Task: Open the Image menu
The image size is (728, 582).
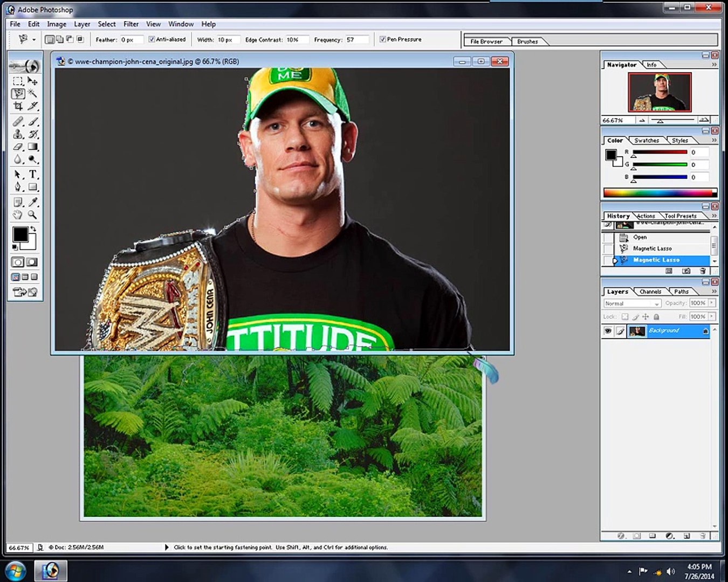Action: pos(57,24)
